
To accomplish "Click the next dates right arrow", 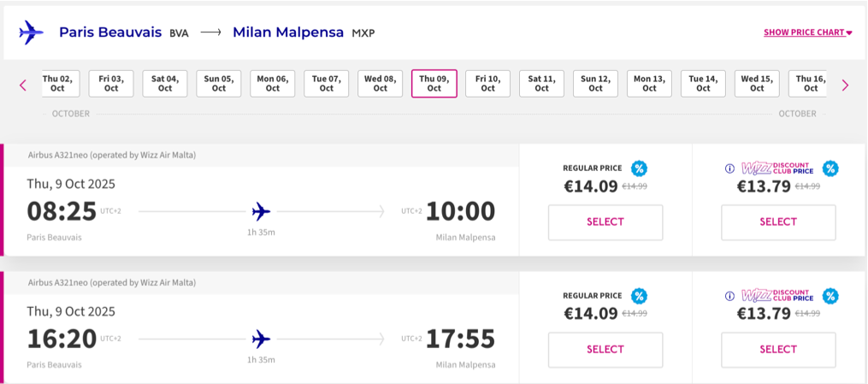I will coord(845,85).
